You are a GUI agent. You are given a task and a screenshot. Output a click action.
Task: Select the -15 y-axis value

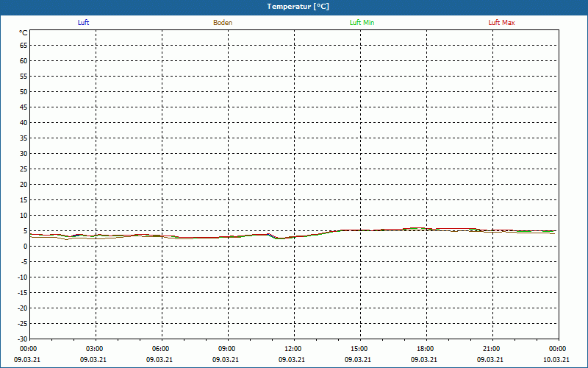(x=23, y=293)
